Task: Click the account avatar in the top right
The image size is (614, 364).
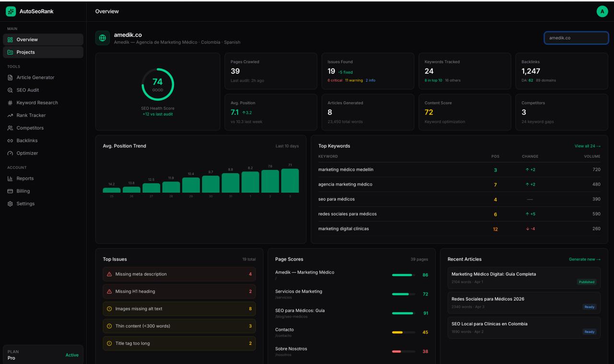Action: pos(602,11)
